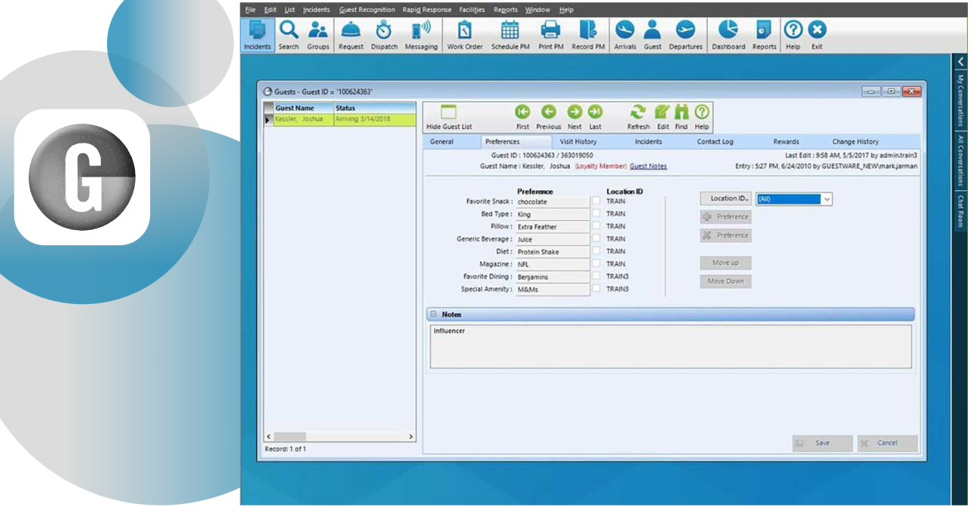Open the Location ID (All) dropdown

click(794, 198)
